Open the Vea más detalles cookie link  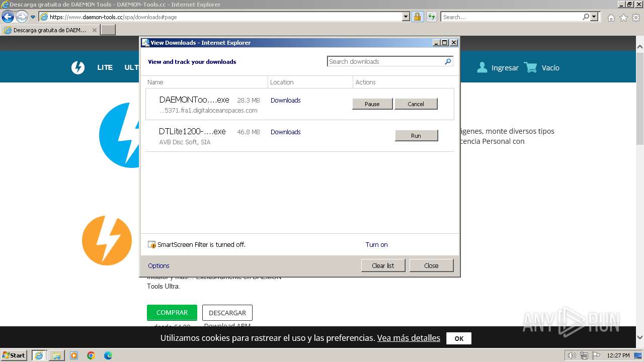pyautogui.click(x=409, y=338)
